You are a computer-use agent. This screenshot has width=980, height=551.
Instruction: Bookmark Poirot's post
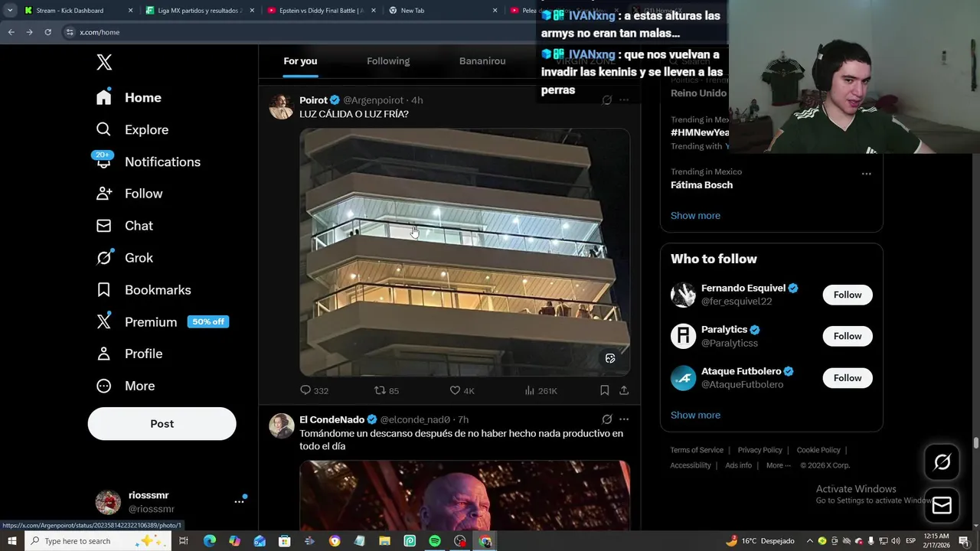click(x=604, y=390)
